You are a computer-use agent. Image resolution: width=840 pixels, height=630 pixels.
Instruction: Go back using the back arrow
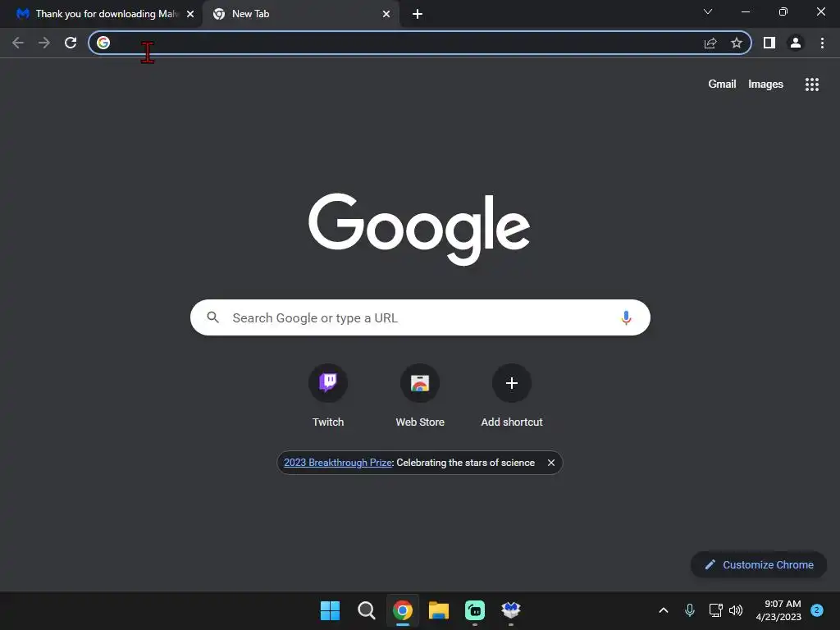(18, 43)
